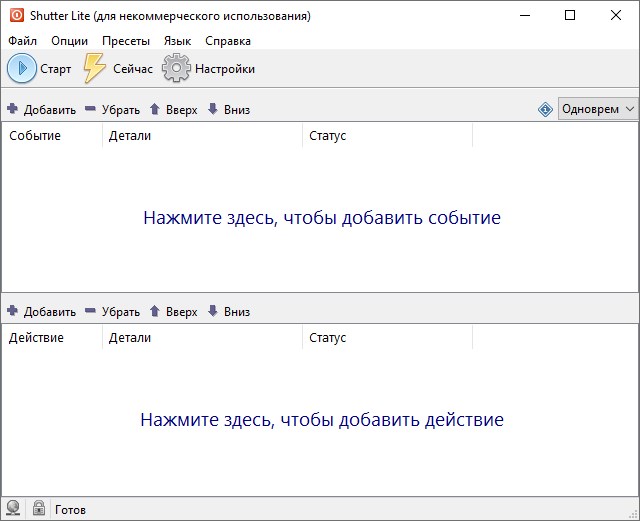The image size is (640, 521).
Task: Click the lightning bolt Now icon
Action: [94, 68]
